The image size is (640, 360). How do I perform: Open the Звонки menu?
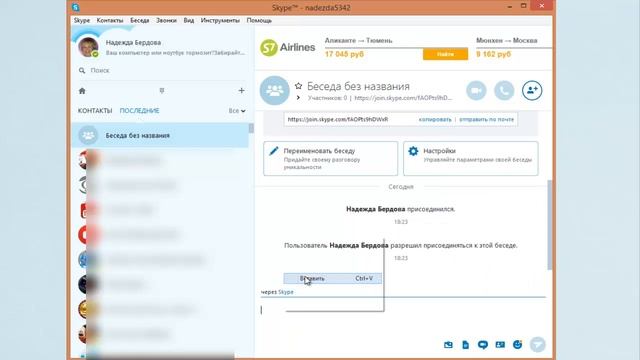click(166, 20)
